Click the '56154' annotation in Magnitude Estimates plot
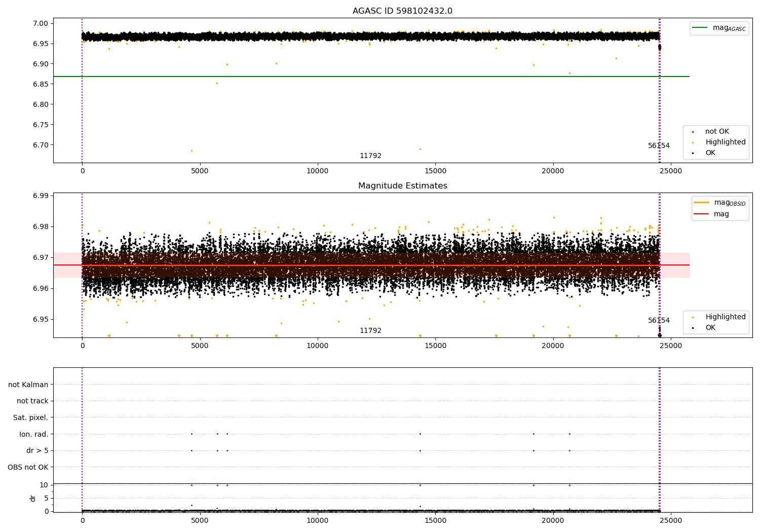Image resolution: width=760 pixels, height=532 pixels. pyautogui.click(x=659, y=321)
